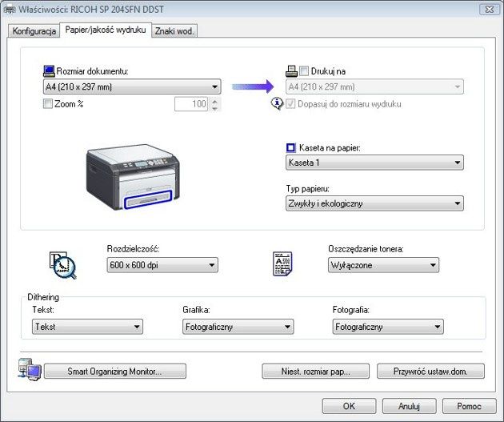Screen dimensions: 504x422
Task: Confirm with the OK button
Action: click(349, 406)
